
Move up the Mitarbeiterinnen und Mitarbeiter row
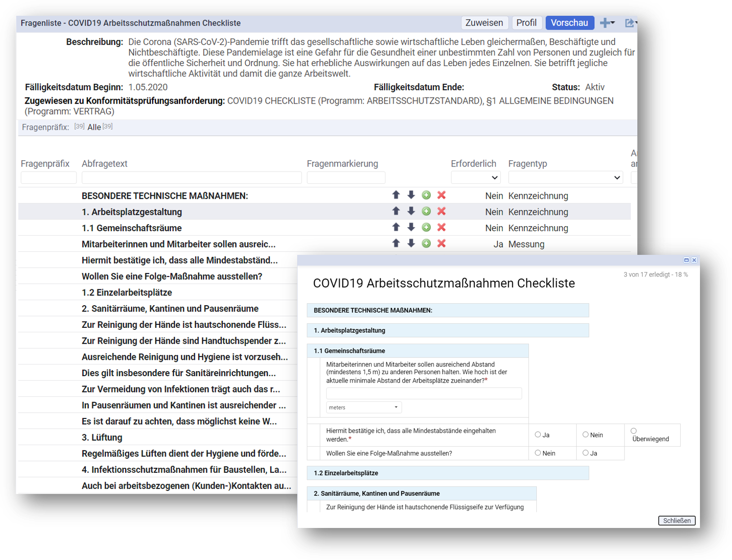coord(396,244)
